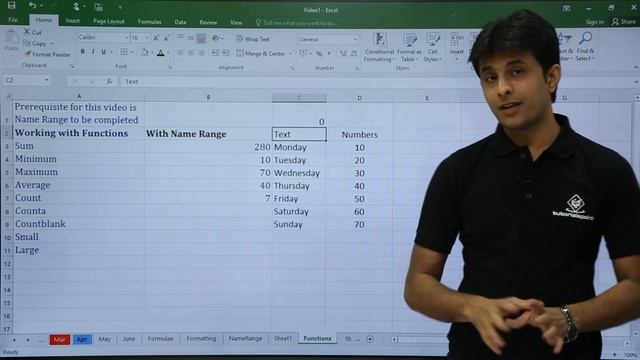This screenshot has width=640, height=360.
Task: Open the NameRange sheet tab
Action: click(x=245, y=338)
